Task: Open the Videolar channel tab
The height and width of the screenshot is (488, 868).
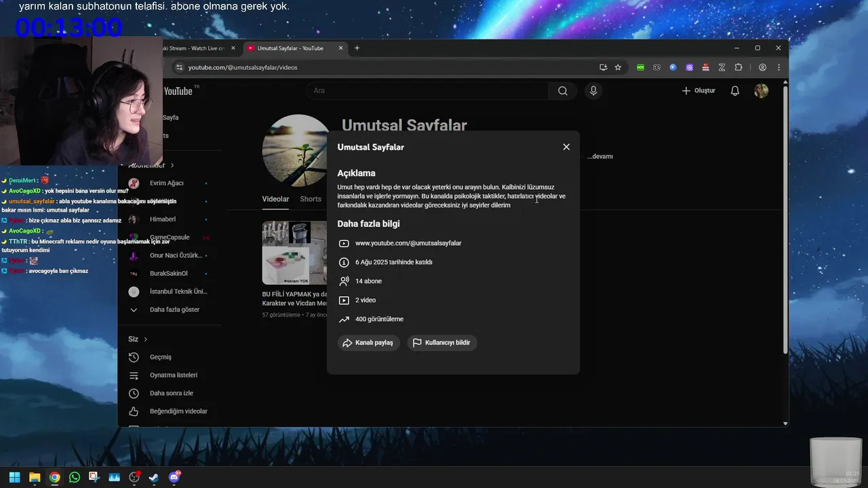Action: pos(275,199)
